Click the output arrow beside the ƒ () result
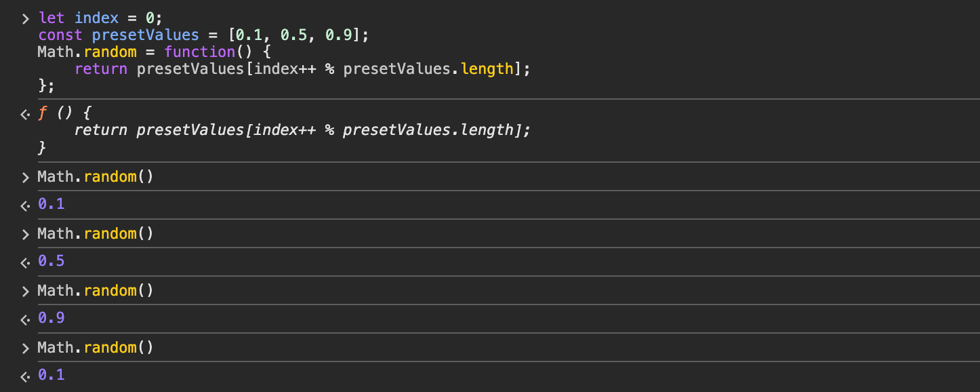This screenshot has width=980, height=392. pyautogui.click(x=26, y=115)
